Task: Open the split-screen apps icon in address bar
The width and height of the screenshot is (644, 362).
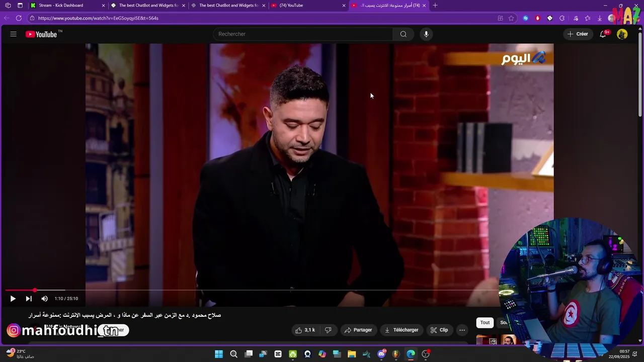Action: (500, 18)
